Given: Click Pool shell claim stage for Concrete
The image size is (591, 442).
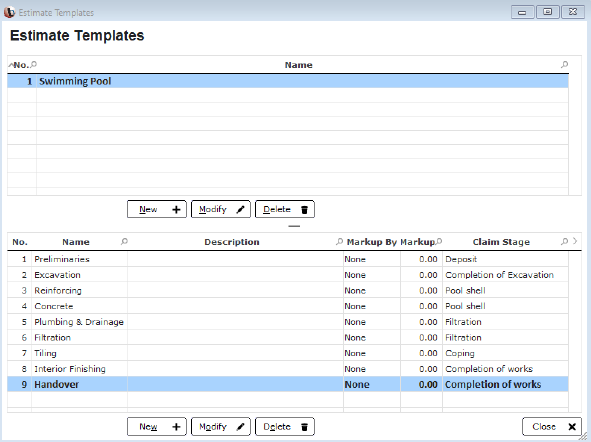Looking at the screenshot, I should [505, 306].
